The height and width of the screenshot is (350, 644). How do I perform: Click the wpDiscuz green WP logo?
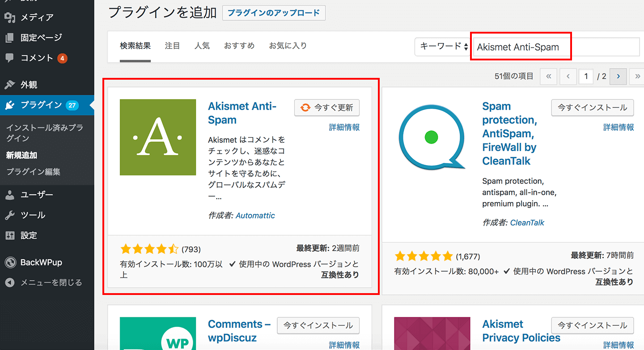tap(158, 333)
